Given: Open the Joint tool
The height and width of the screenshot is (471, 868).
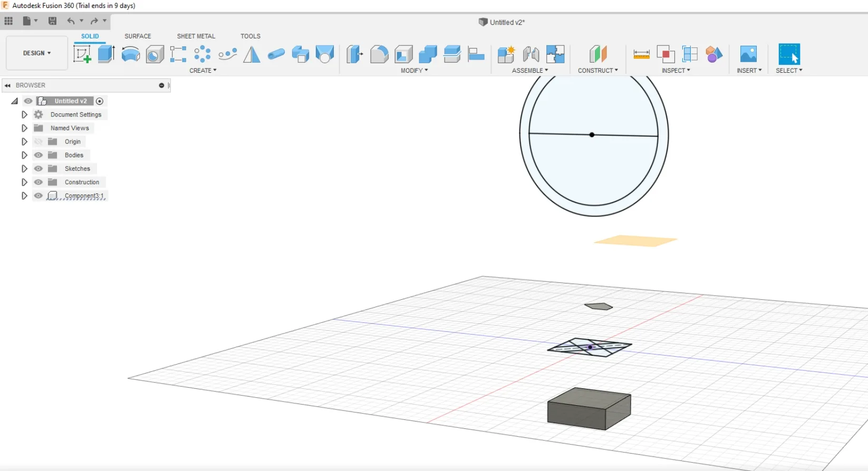Looking at the screenshot, I should click(x=531, y=54).
